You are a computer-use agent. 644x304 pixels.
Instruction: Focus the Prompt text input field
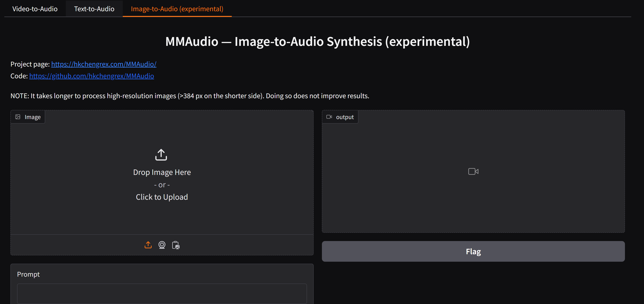point(162,294)
